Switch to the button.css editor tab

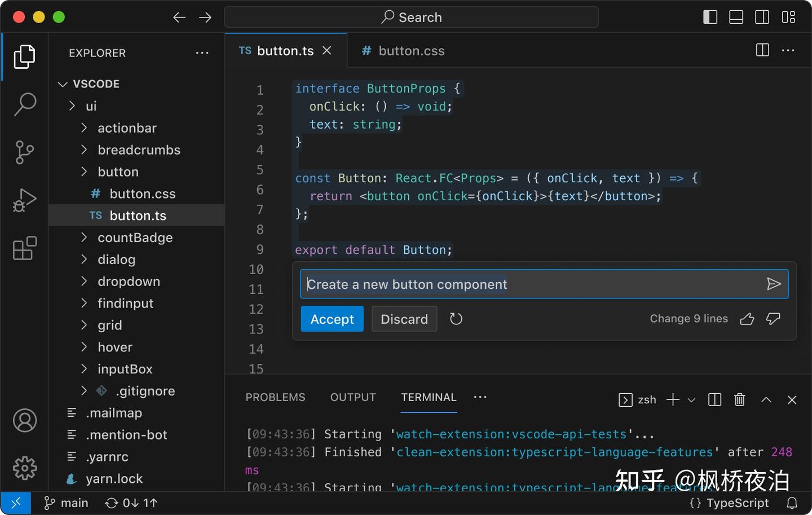[403, 51]
